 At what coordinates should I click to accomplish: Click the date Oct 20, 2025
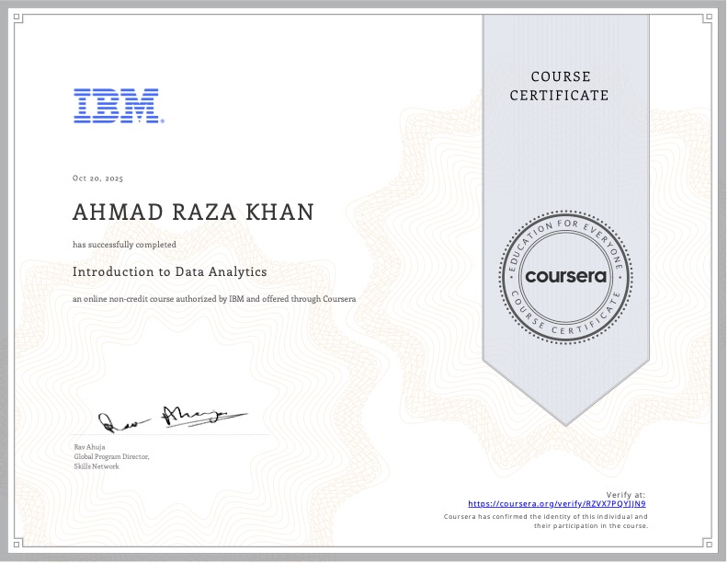pyautogui.click(x=98, y=178)
